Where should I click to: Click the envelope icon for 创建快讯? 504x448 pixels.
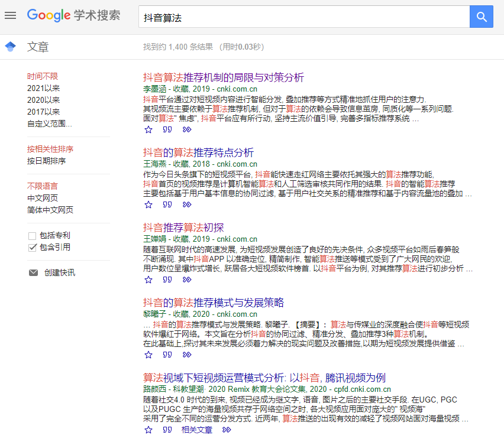point(34,272)
